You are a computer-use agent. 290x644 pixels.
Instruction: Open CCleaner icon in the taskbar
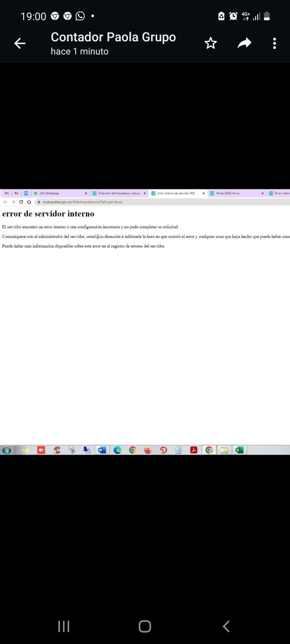click(56, 450)
